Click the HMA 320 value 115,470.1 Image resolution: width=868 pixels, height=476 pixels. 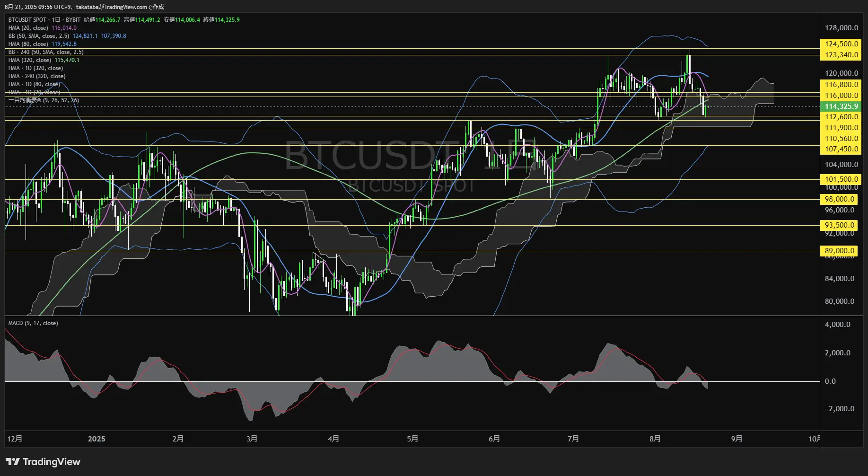[x=67, y=60]
